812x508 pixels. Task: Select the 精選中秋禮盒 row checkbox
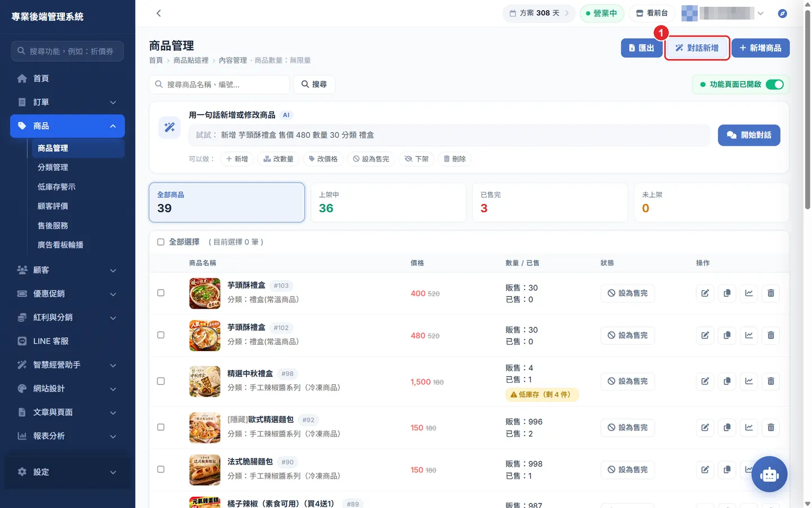[161, 381]
